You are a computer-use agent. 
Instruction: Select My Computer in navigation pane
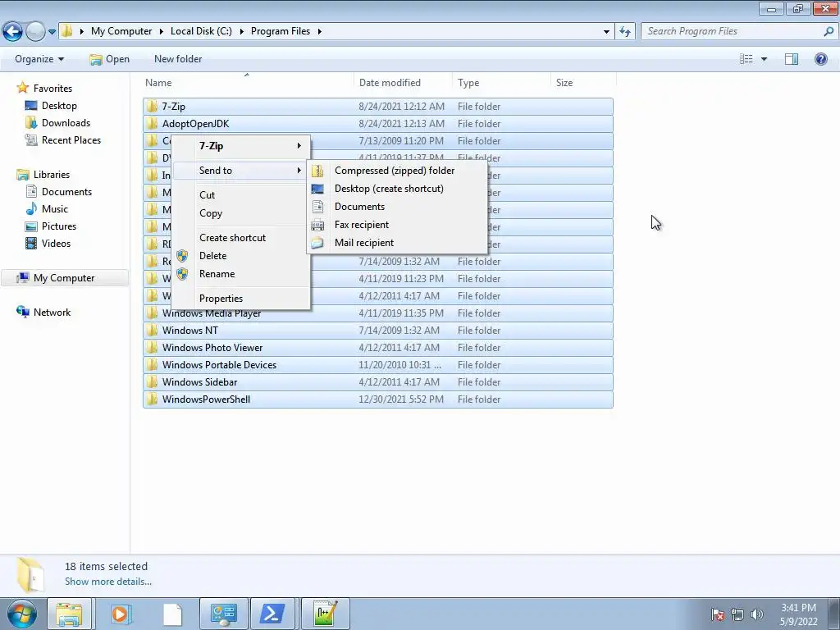pos(64,278)
